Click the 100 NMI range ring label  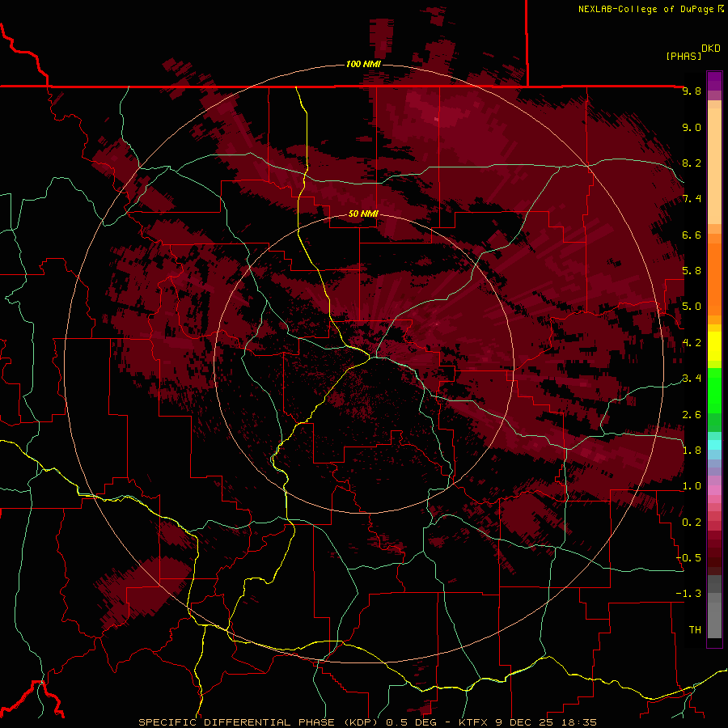tap(363, 64)
